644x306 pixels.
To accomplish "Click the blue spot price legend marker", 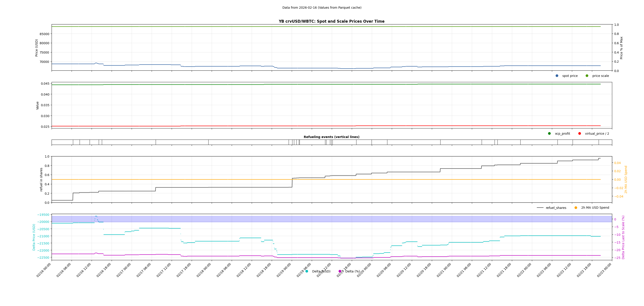I will pos(557,76).
